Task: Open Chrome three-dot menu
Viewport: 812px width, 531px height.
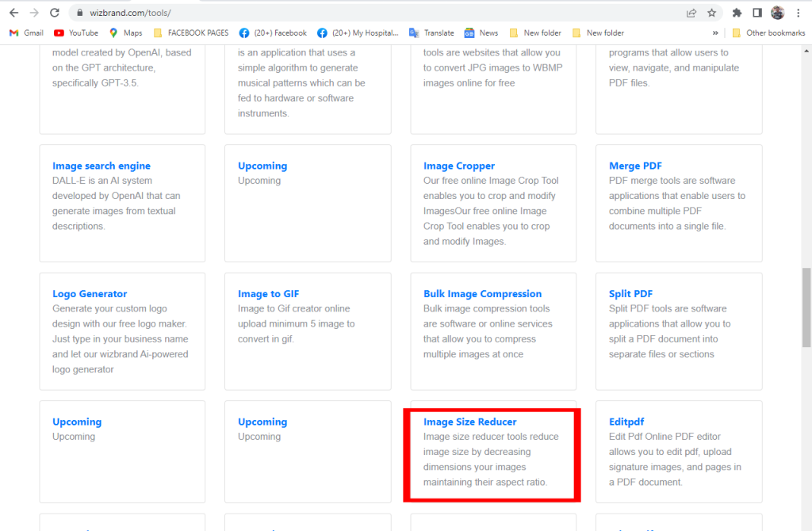Action: coord(799,13)
